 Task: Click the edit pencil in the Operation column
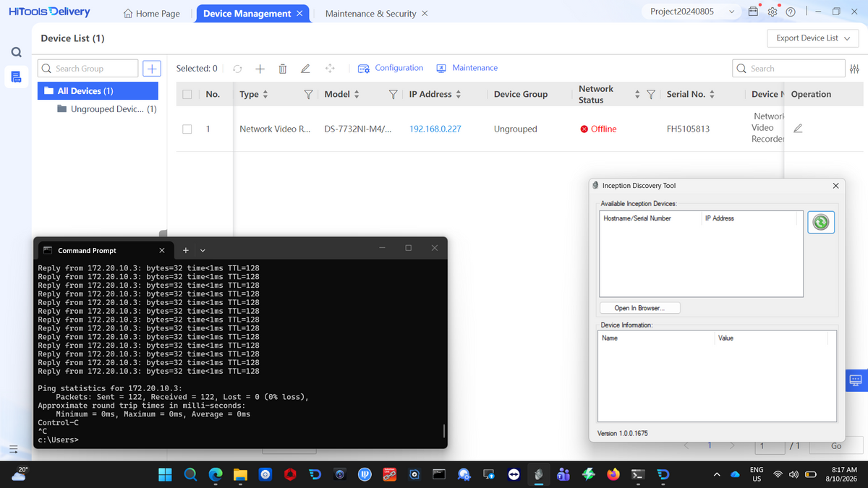(798, 129)
